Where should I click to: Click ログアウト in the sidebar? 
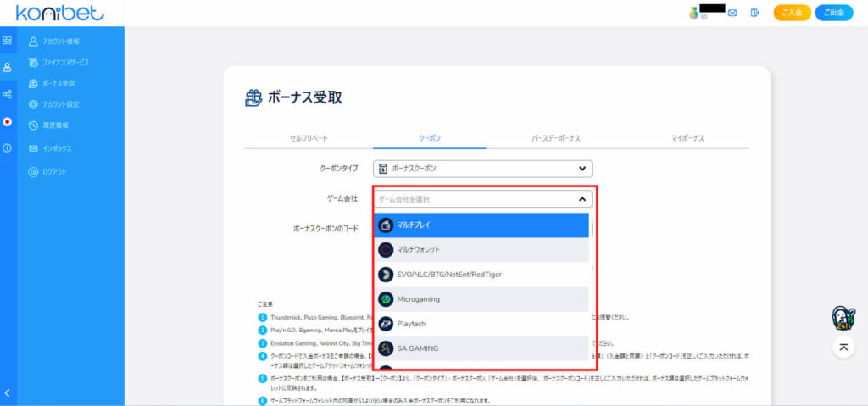[47, 172]
